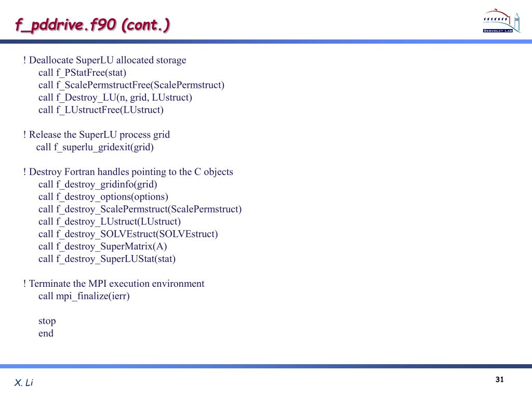Select the line call f_ScalePermstructFree(ScalePermstruct)
Viewport: 532px width, 399px height.
(x=131, y=85)
